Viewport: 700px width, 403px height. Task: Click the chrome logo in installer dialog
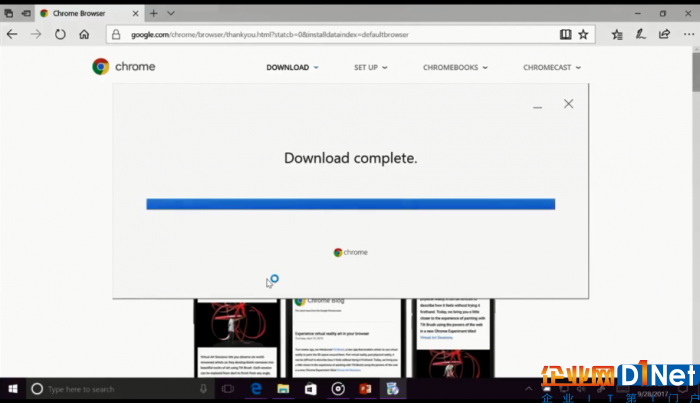tap(350, 252)
